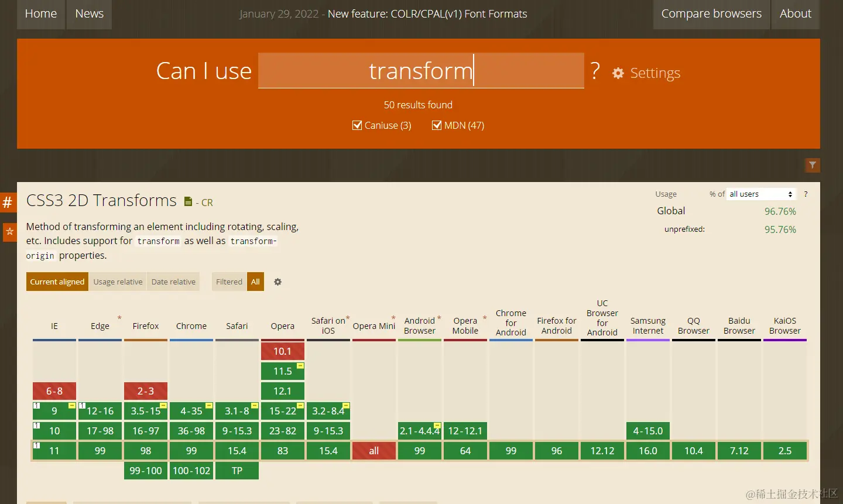Click the Chrome 100-102 future cell

click(191, 471)
